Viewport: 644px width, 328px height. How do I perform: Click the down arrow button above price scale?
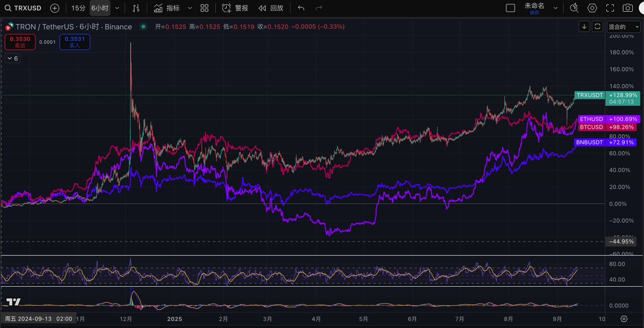pyautogui.click(x=584, y=27)
